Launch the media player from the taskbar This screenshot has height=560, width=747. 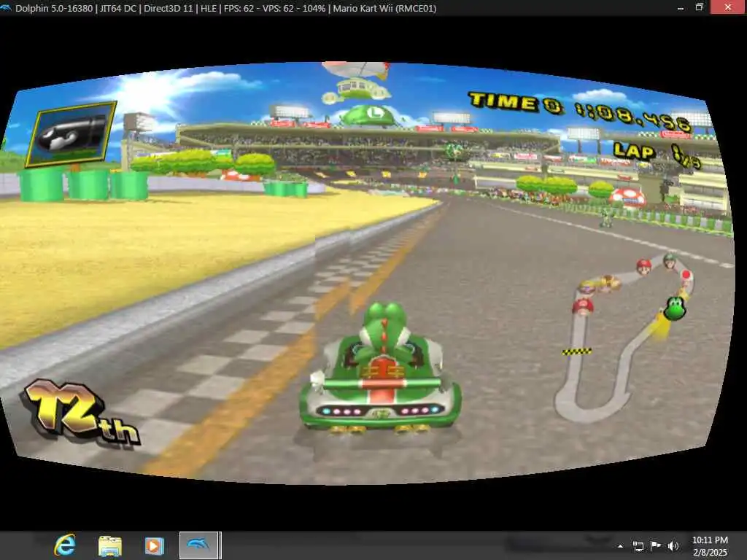155,545
